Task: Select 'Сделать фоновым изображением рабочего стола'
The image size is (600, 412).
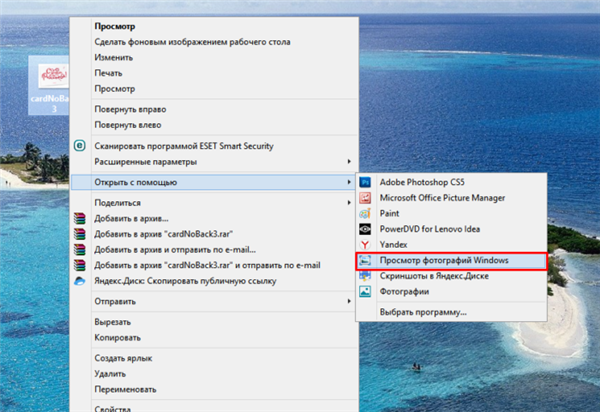Action: point(192,42)
